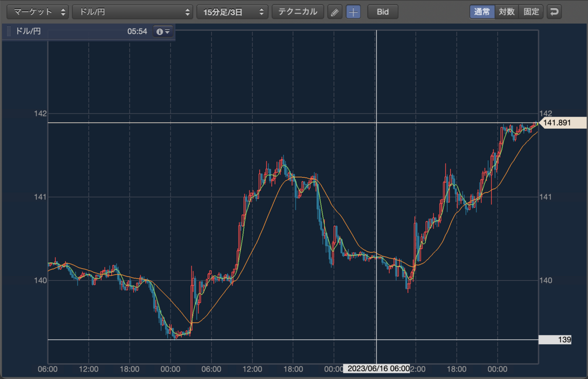The height and width of the screenshot is (379, 588).
Task: Click the 142 label on the left axis
Action: [x=40, y=114]
